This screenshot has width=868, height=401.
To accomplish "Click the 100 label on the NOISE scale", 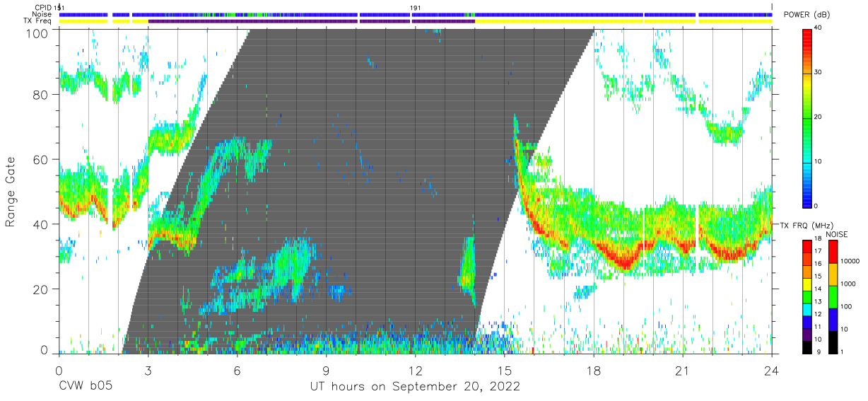I will [847, 306].
